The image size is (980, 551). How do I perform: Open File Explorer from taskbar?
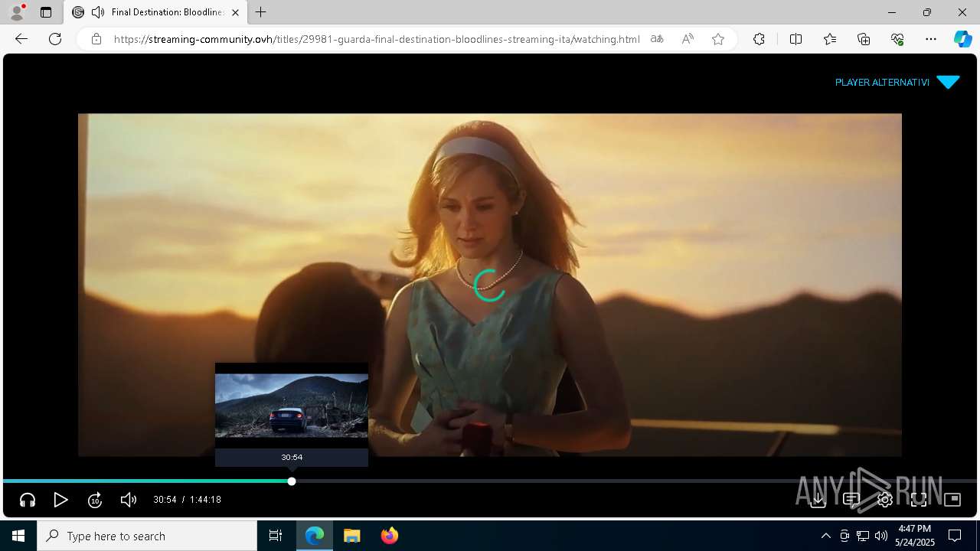351,536
